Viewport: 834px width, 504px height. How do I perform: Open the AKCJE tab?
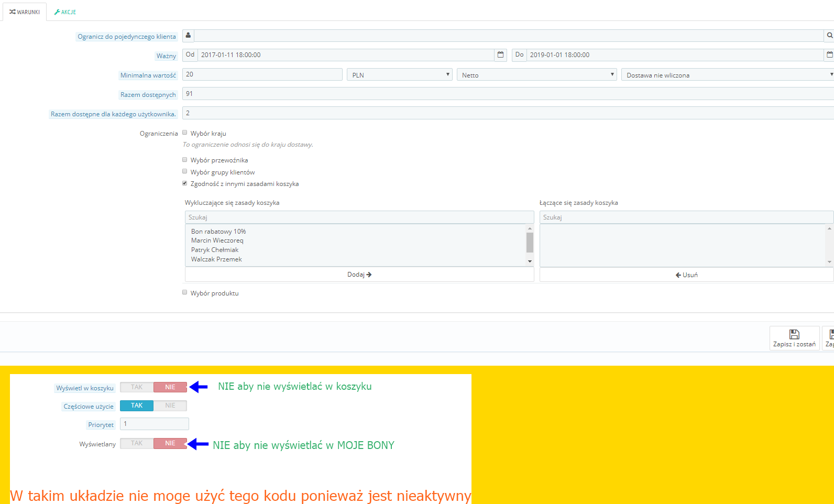65,12
